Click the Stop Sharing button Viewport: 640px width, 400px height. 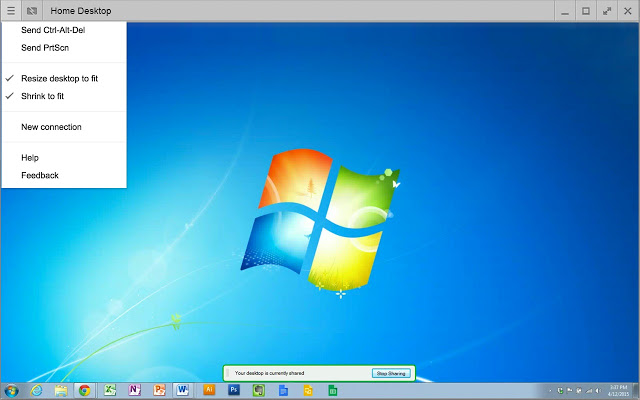click(391, 373)
